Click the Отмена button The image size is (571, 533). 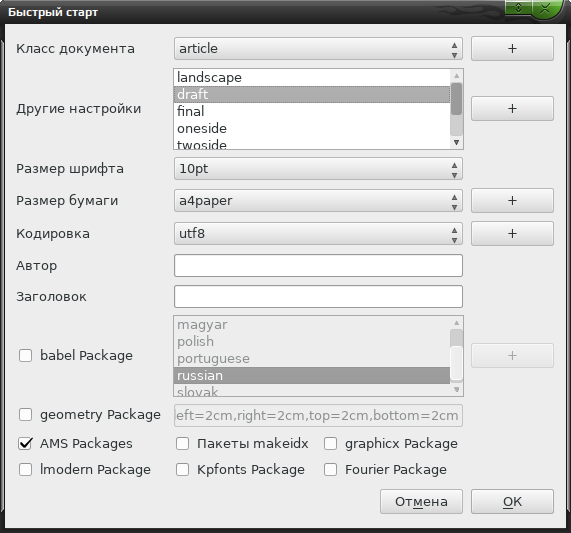421,501
